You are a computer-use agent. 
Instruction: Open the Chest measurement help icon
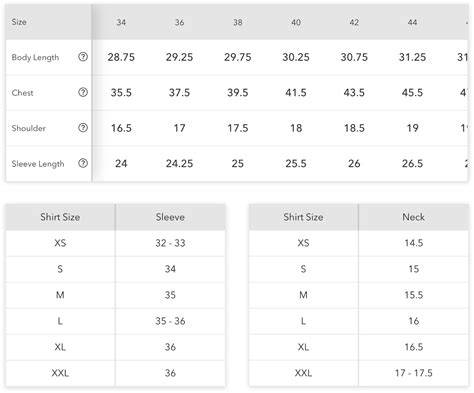point(83,92)
